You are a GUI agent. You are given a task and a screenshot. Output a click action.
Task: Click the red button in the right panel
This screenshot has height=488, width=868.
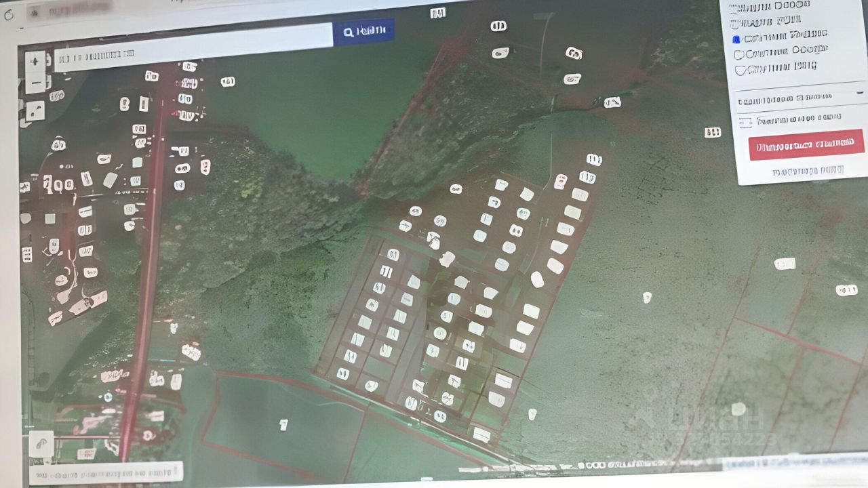806,146
